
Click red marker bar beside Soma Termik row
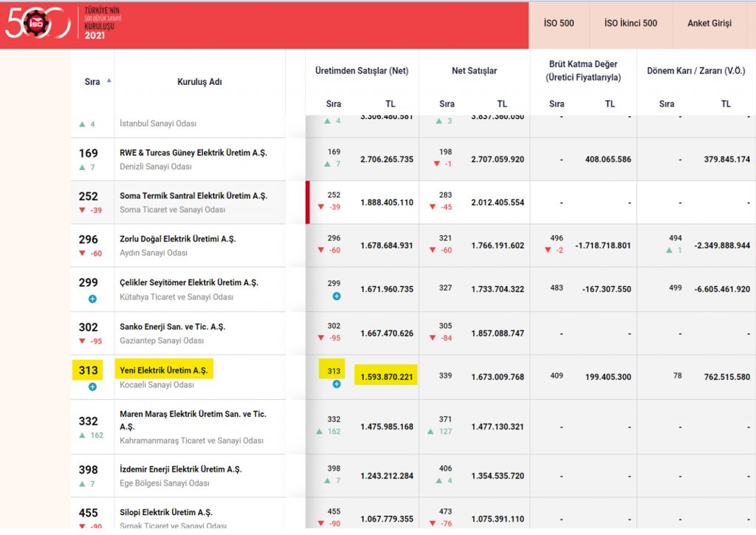(x=307, y=202)
